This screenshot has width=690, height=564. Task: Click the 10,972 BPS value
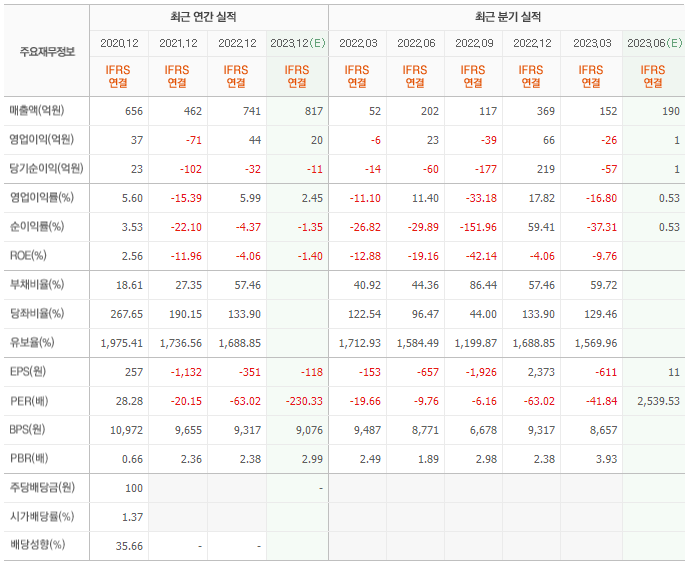point(127,431)
